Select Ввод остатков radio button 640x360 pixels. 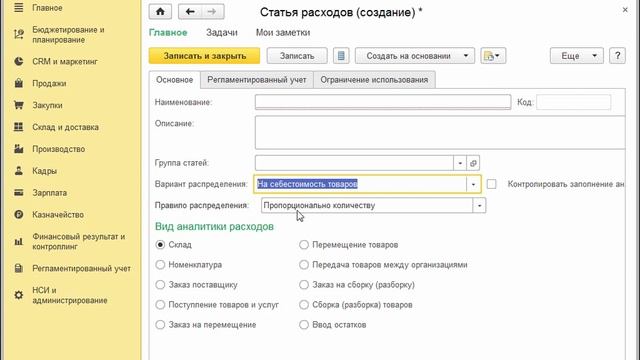tap(304, 324)
